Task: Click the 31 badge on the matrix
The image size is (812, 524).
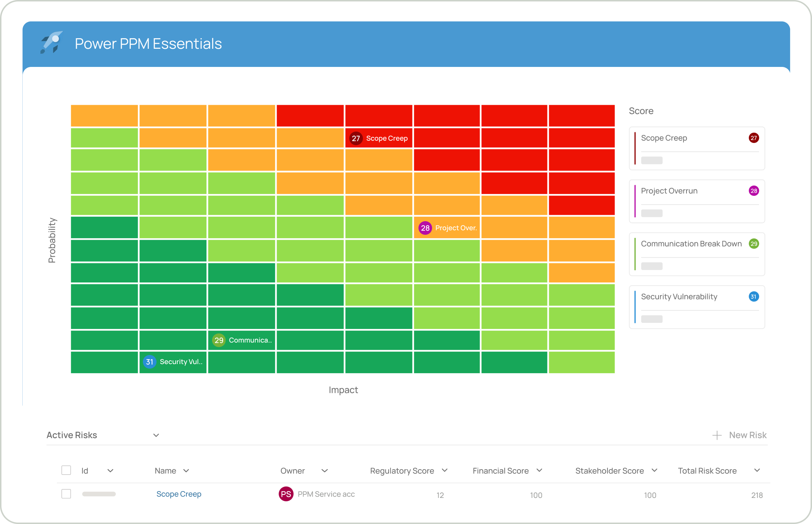Action: pyautogui.click(x=150, y=362)
